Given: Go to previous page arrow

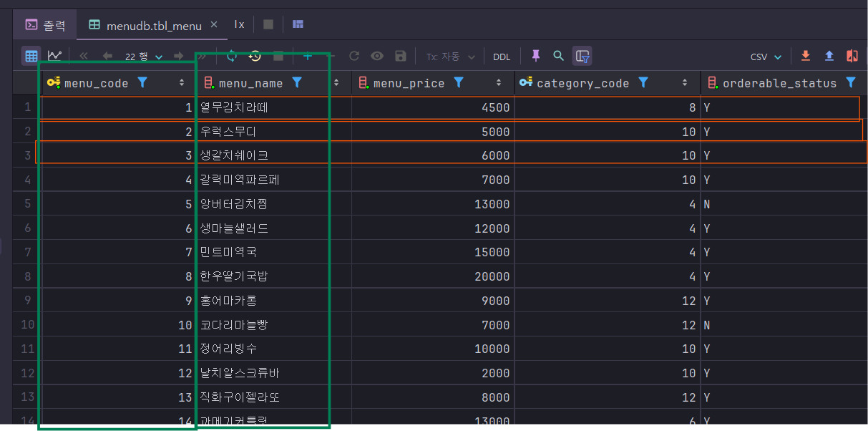Looking at the screenshot, I should click(x=107, y=56).
